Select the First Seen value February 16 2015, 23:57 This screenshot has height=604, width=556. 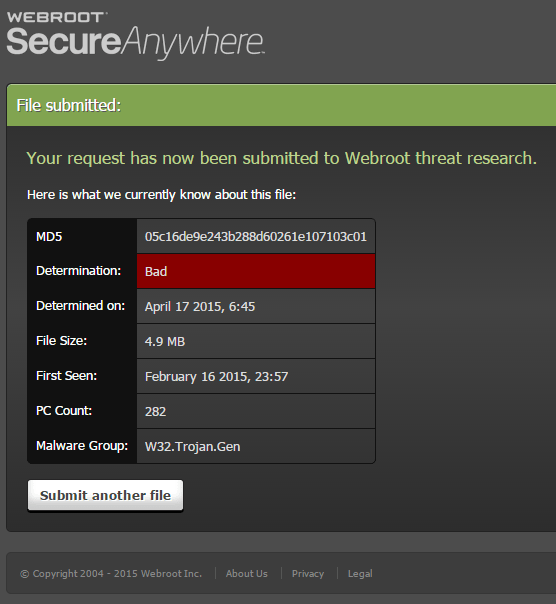click(217, 376)
